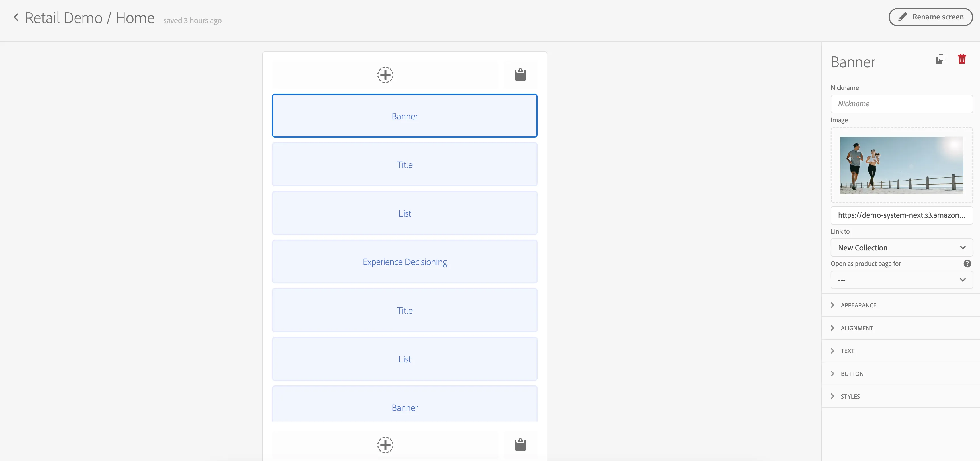Duplicate the Banner component icon
Image resolution: width=980 pixels, height=461 pixels.
point(940,59)
